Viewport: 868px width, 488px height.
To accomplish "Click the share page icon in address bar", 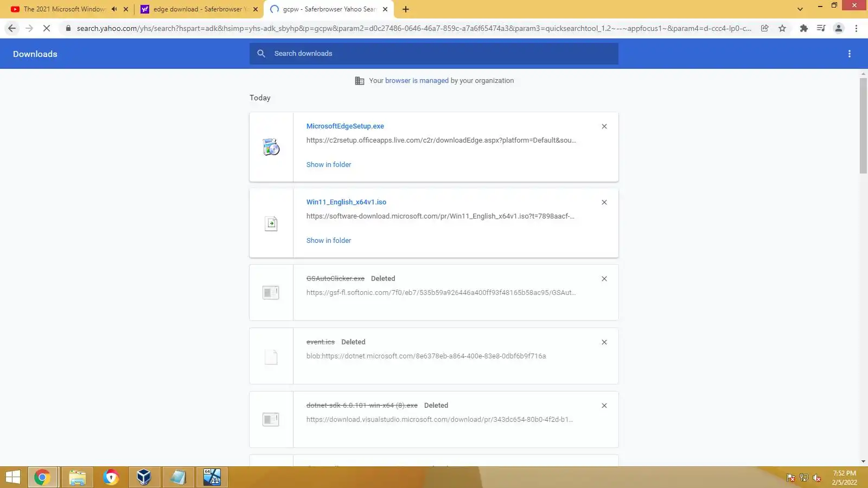I will coord(764,28).
